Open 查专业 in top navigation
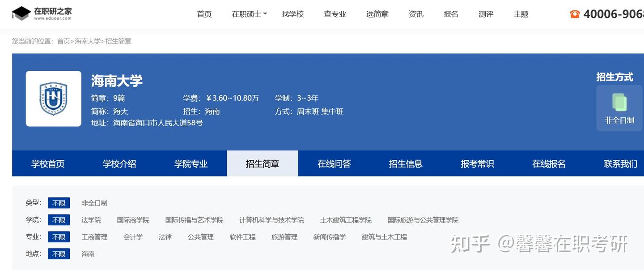644x270 pixels. pyautogui.click(x=335, y=14)
